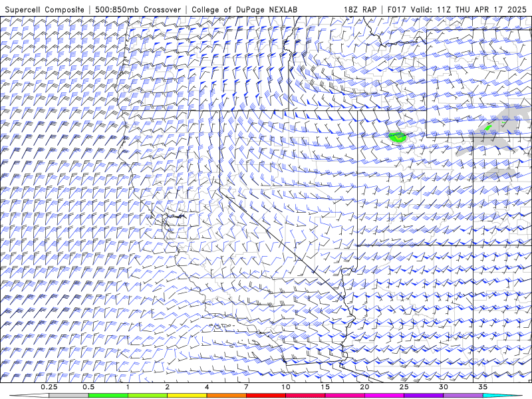Click the "College of DuPage NEXLAB" label
This screenshot has height=399, width=532.
(244, 9)
